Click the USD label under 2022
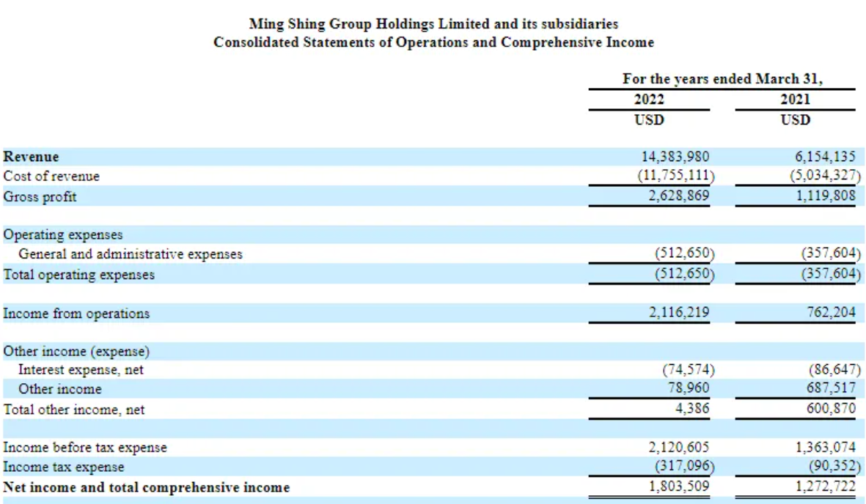This screenshot has height=504, width=866. coord(649,120)
